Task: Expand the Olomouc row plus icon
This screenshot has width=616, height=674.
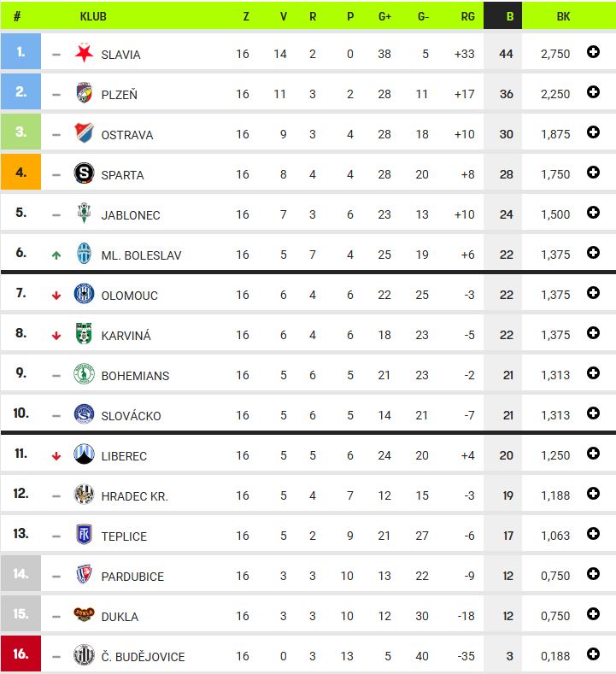Action: pos(593,293)
